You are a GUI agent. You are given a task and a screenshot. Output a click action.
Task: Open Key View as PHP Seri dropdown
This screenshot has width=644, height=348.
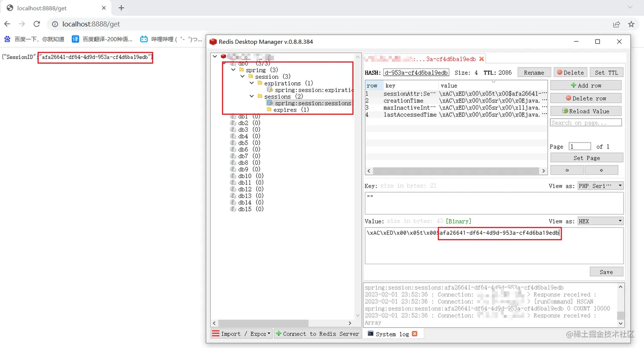click(x=601, y=186)
